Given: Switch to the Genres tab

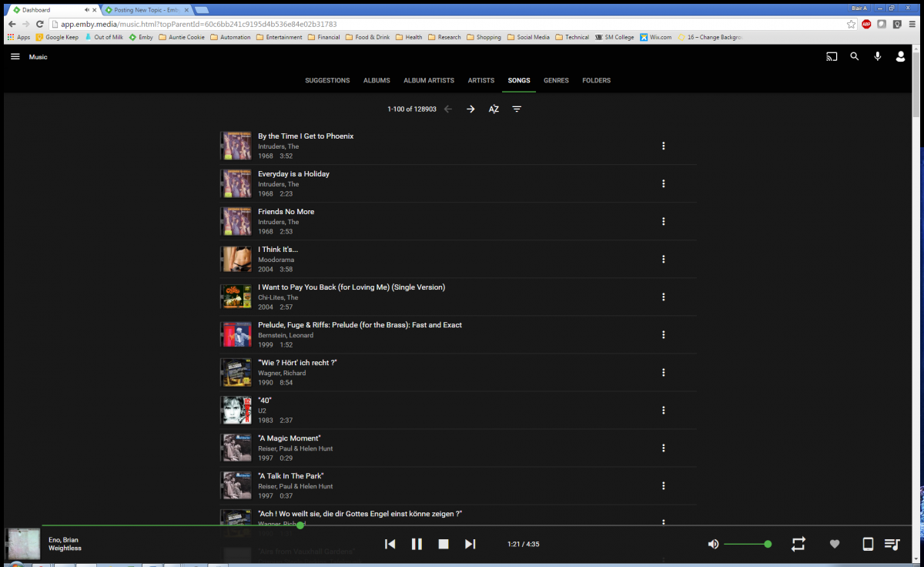Looking at the screenshot, I should (556, 81).
